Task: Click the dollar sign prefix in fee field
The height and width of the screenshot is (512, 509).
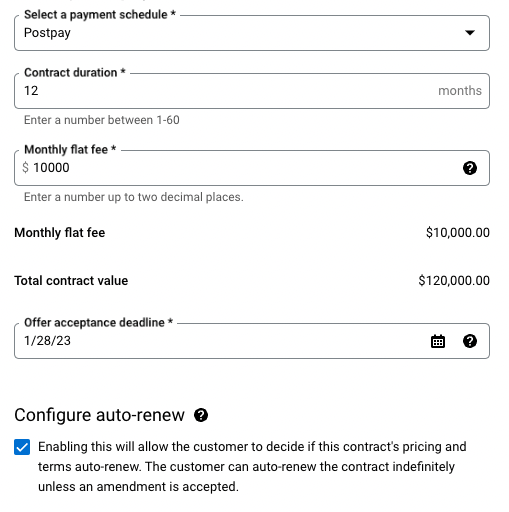Action: [x=25, y=167]
